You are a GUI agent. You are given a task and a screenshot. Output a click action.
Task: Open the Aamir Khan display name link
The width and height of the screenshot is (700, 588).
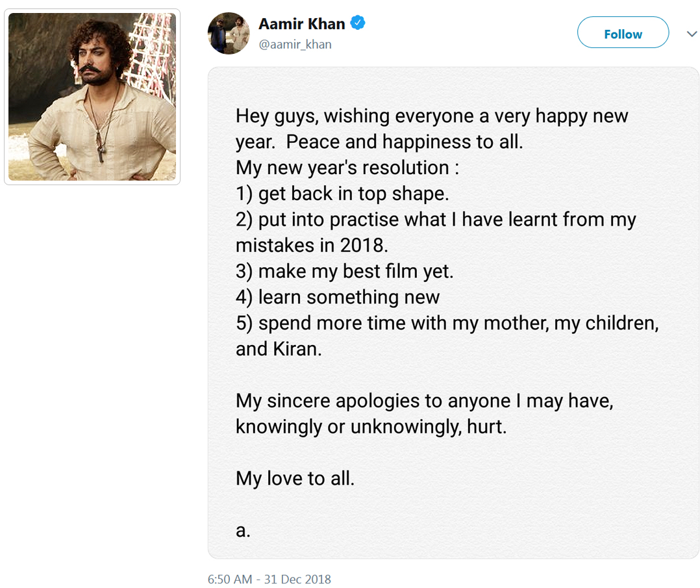pyautogui.click(x=301, y=24)
